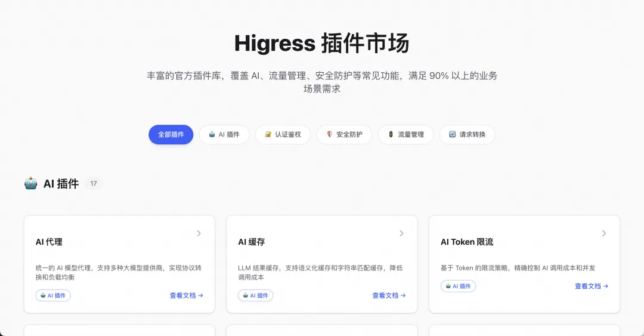The height and width of the screenshot is (336, 644).
Task: Select the 全部插件 filter tab
Action: [171, 134]
